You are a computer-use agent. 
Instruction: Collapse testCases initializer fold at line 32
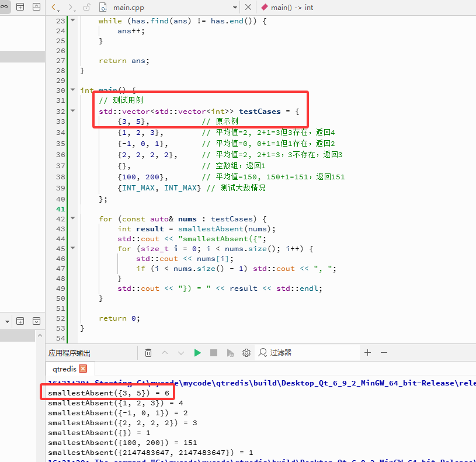tap(72, 110)
